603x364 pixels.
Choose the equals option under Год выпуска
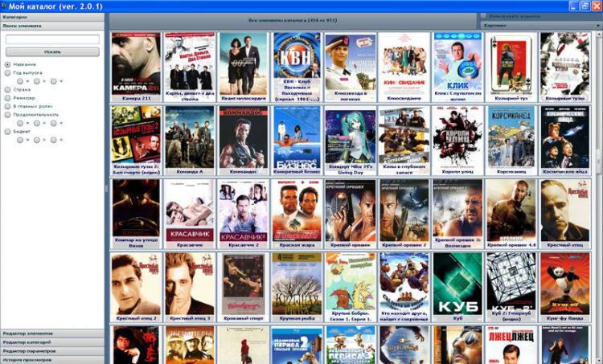pos(20,81)
